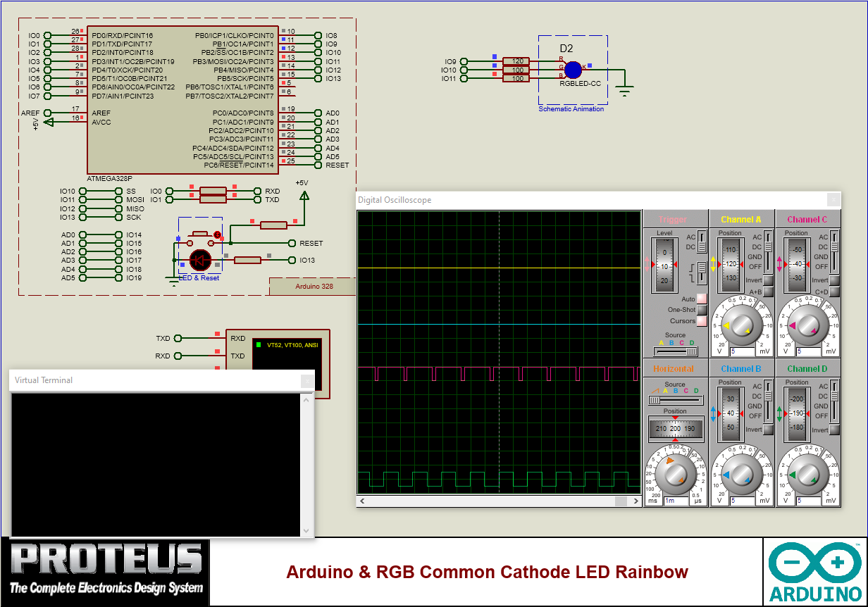Click the Virtual Terminal scrollbar down arrow
Screen dimensions: 868x607
pyautogui.click(x=306, y=529)
